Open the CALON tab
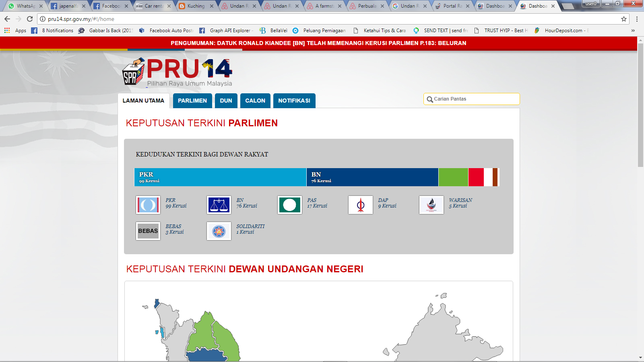The height and width of the screenshot is (362, 644). tap(255, 101)
